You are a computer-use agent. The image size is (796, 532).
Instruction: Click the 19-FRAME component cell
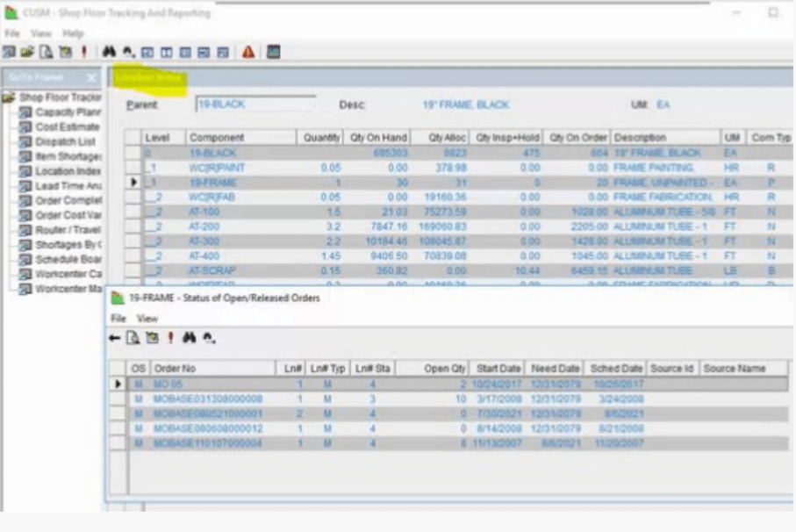tap(240, 183)
